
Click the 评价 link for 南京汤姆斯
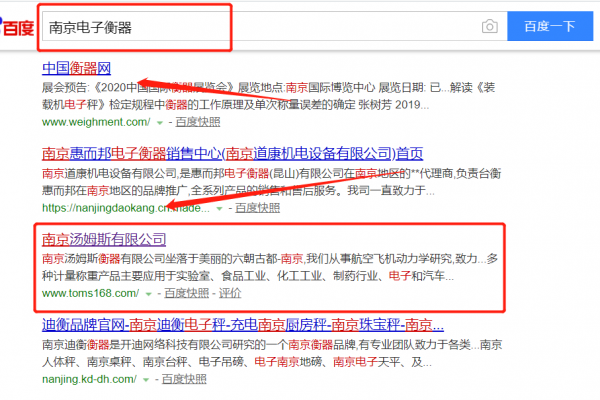click(230, 294)
